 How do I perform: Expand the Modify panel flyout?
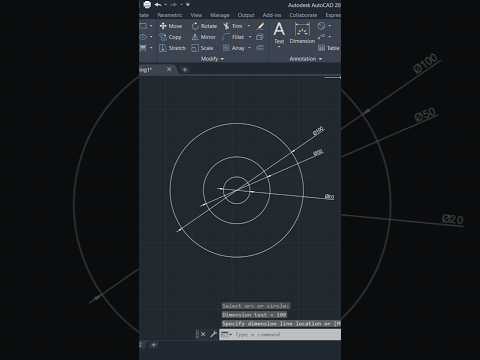pyautogui.click(x=212, y=59)
